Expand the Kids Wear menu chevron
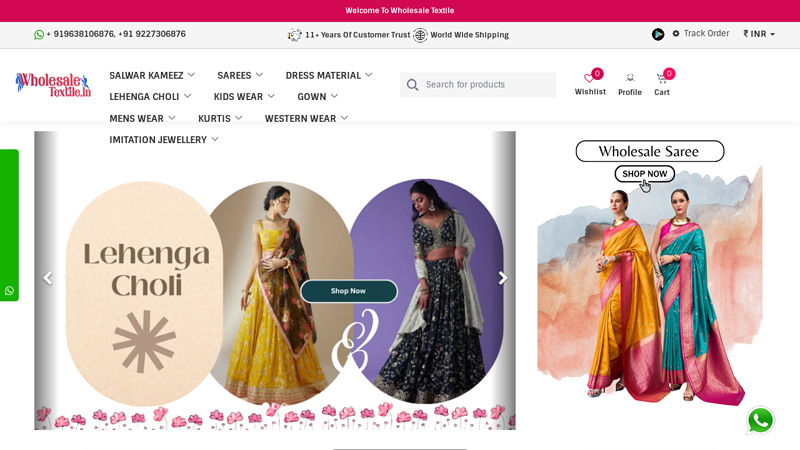800x450 pixels. click(271, 96)
